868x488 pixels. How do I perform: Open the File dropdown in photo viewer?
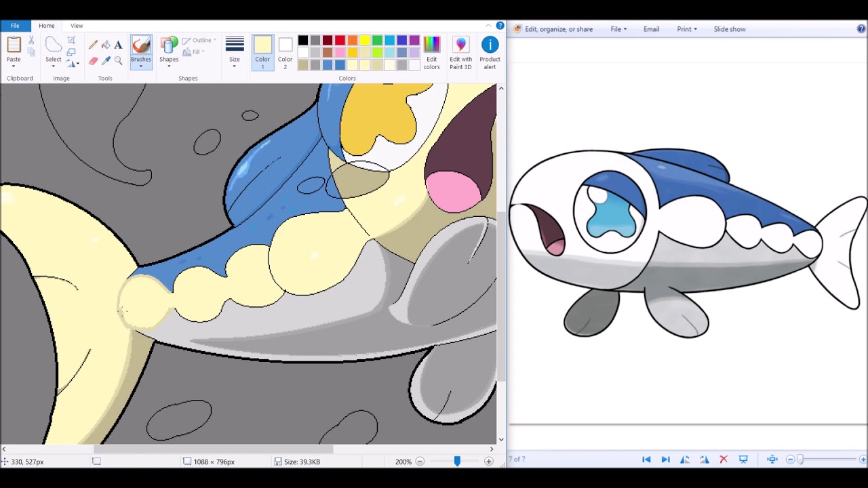(x=618, y=29)
